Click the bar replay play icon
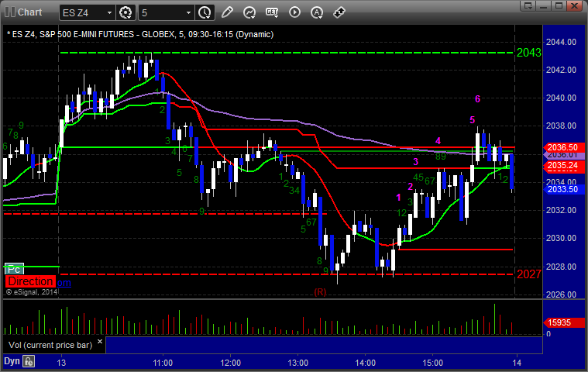Viewport: 588px width, 372px height. pos(294,12)
